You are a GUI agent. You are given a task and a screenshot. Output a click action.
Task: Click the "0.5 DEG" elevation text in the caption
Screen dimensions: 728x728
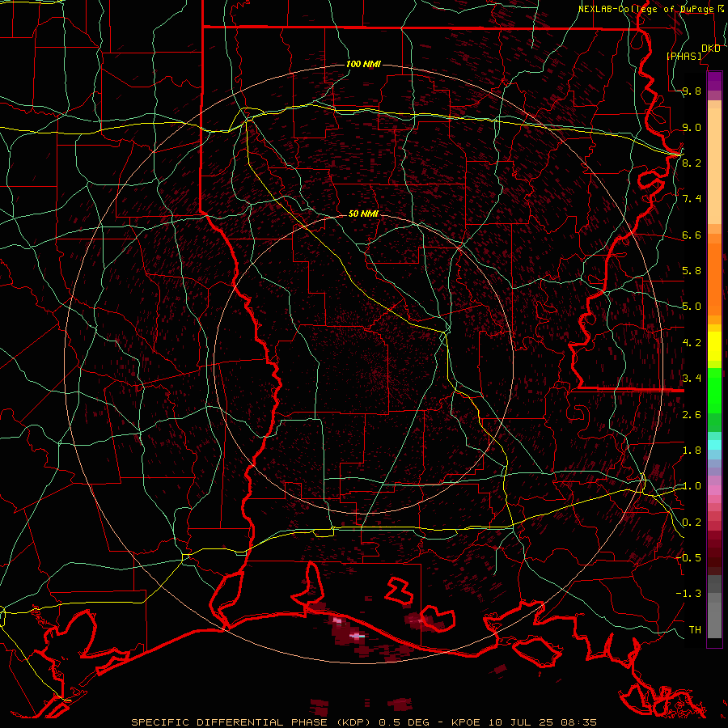click(x=404, y=722)
